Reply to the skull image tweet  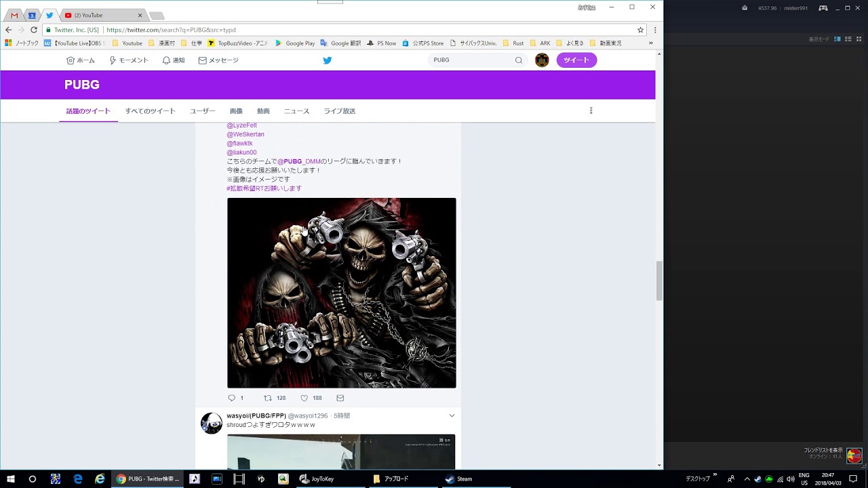point(231,398)
